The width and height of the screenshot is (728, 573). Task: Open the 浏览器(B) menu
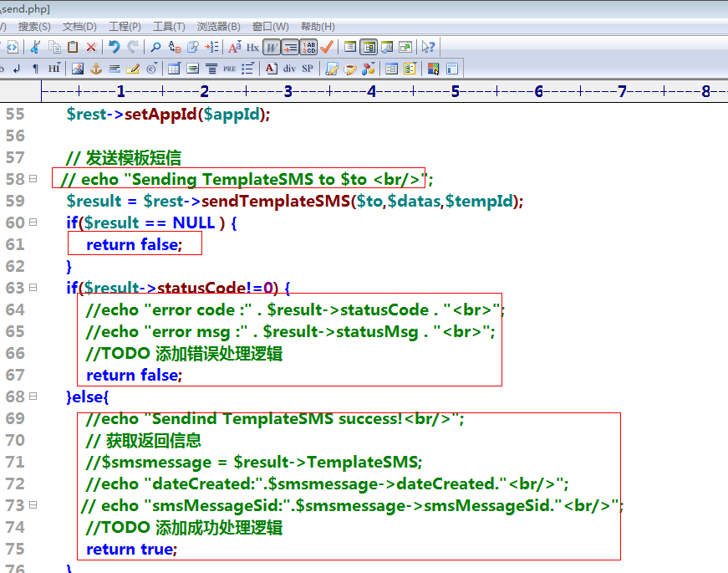click(x=219, y=27)
